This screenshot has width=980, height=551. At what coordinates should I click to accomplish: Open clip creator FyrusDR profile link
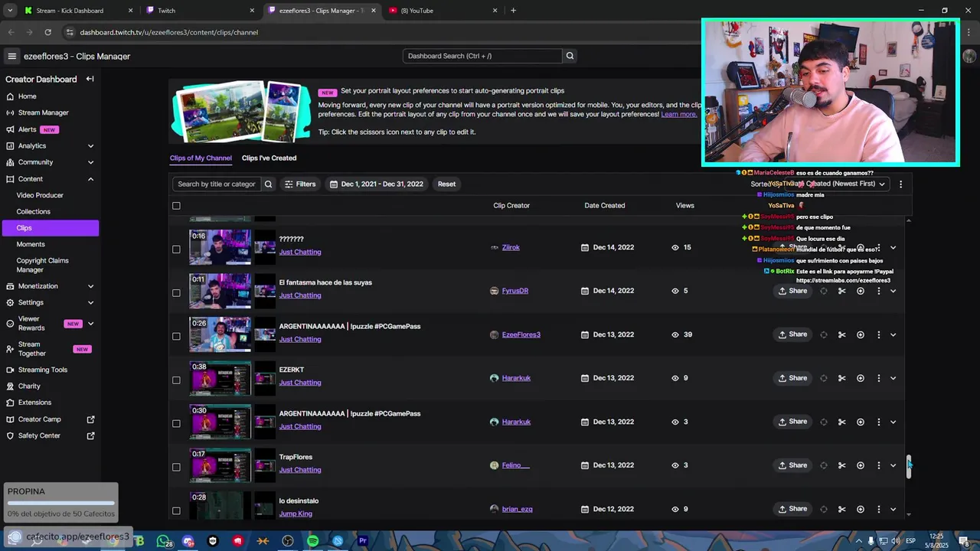point(514,291)
